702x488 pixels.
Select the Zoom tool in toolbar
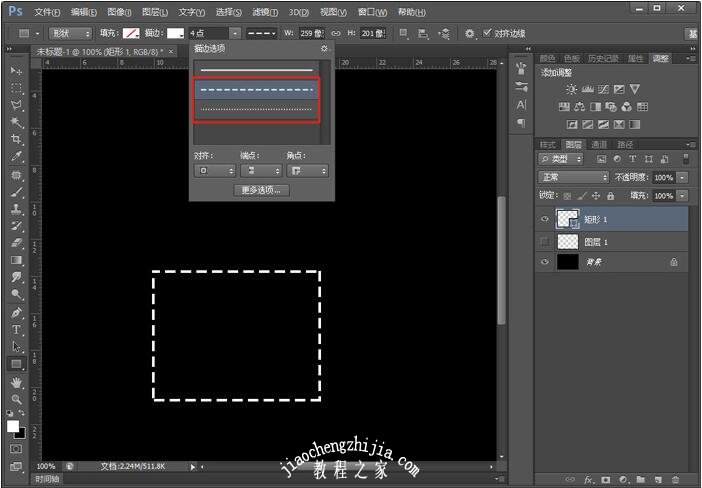(x=16, y=399)
